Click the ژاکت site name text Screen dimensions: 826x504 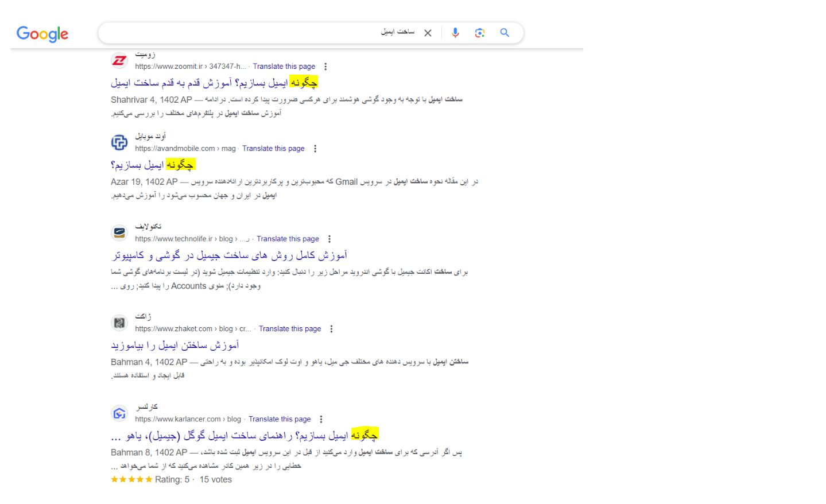(x=144, y=317)
